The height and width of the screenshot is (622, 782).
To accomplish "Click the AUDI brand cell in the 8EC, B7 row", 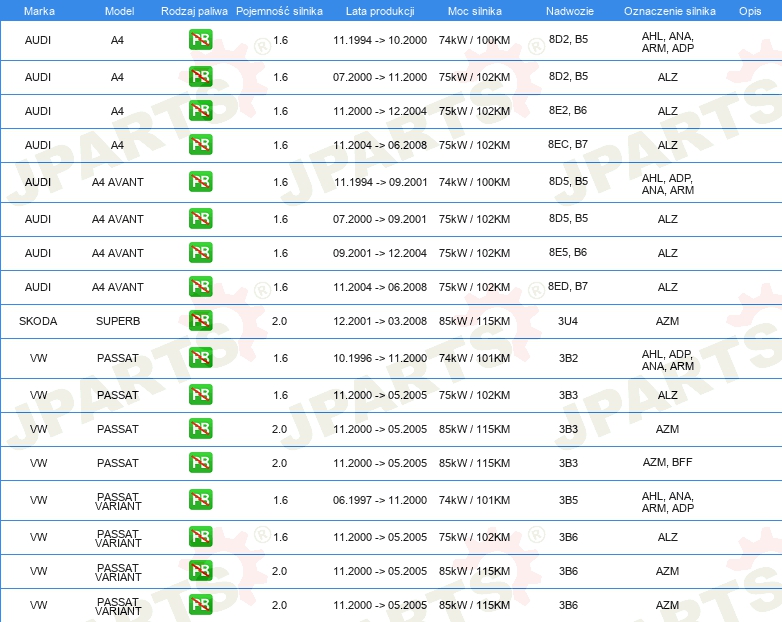I will coord(38,145).
